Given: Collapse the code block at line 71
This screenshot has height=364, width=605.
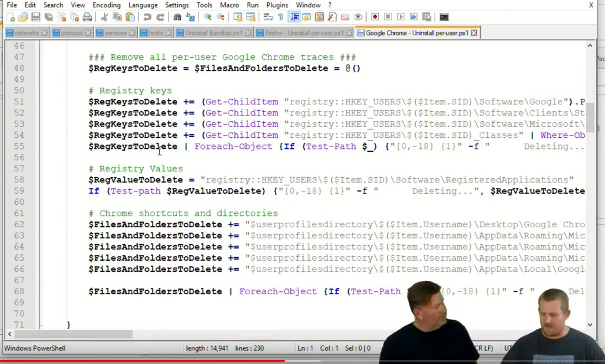Looking at the screenshot, I should tap(41, 325).
